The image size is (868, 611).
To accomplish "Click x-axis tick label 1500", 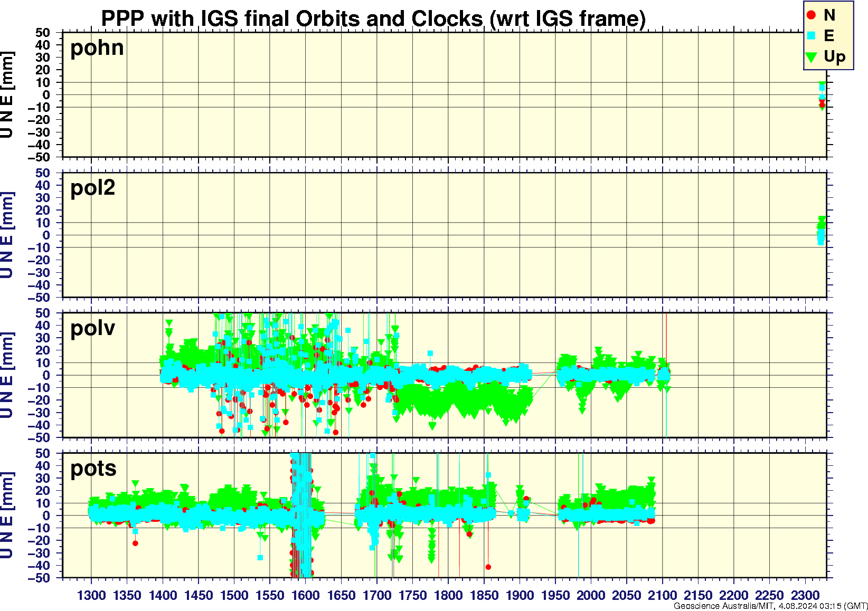I will click(x=234, y=596).
